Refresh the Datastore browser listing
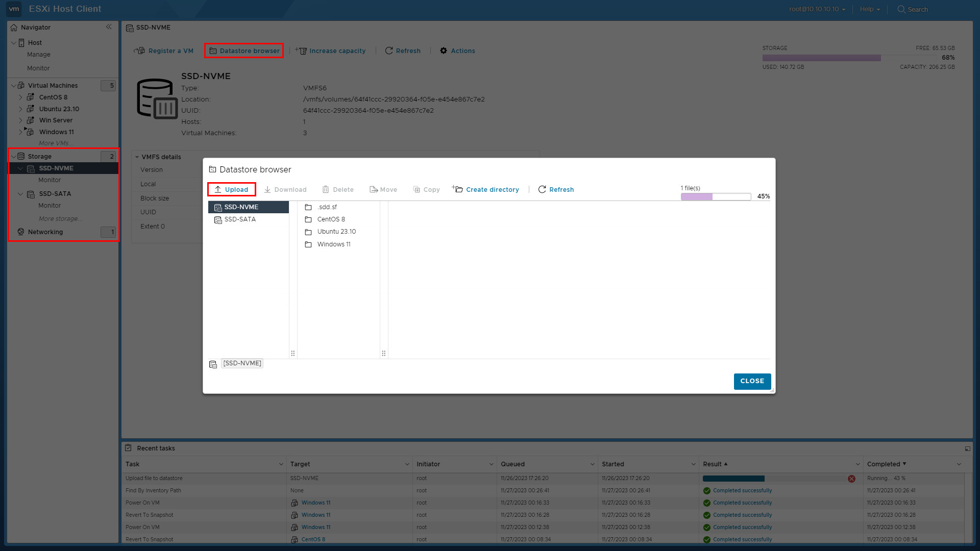The width and height of the screenshot is (980, 551). [556, 189]
